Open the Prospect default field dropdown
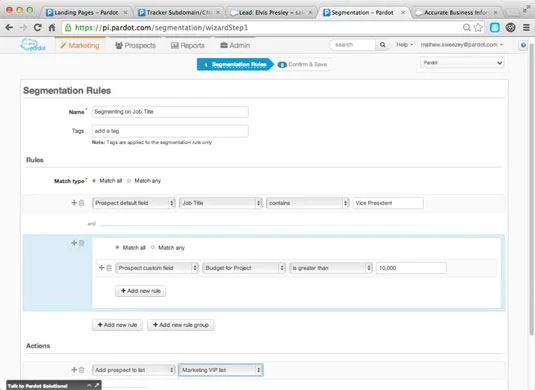 (134, 203)
